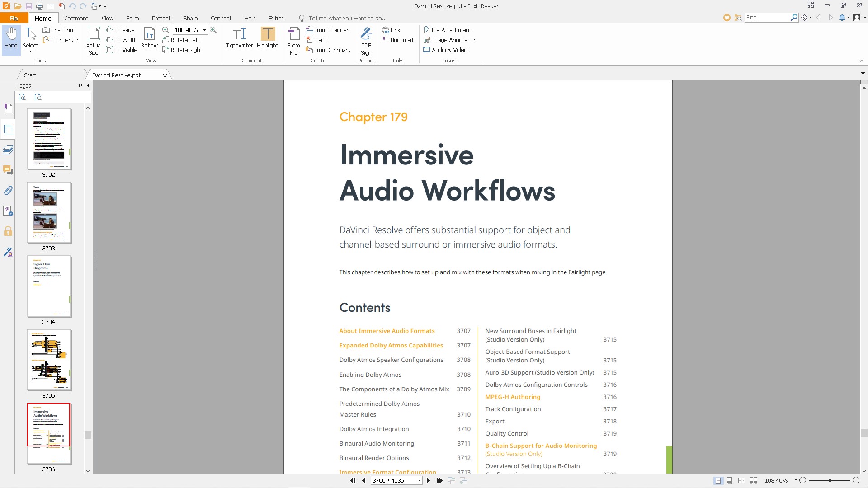This screenshot has height=488, width=868.
Task: Open the Clipboard dropdown arrow
Action: (77, 40)
